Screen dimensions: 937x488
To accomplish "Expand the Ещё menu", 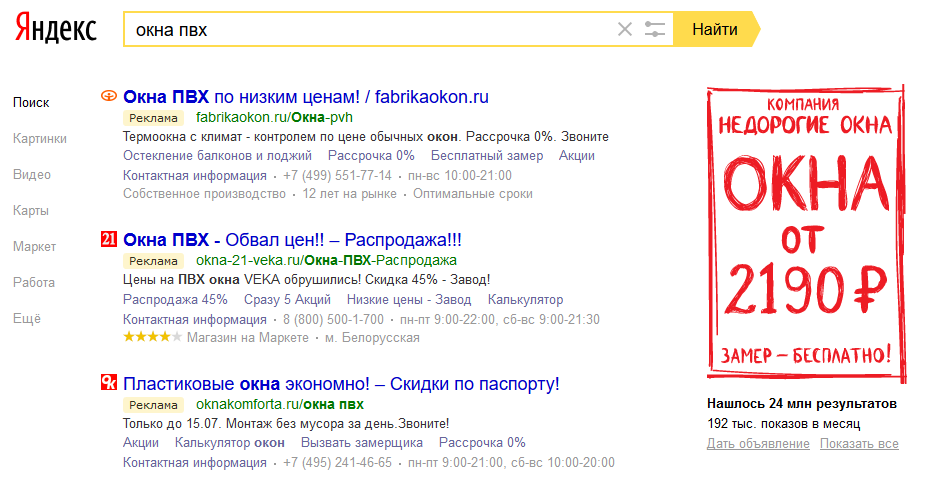I will [27, 319].
